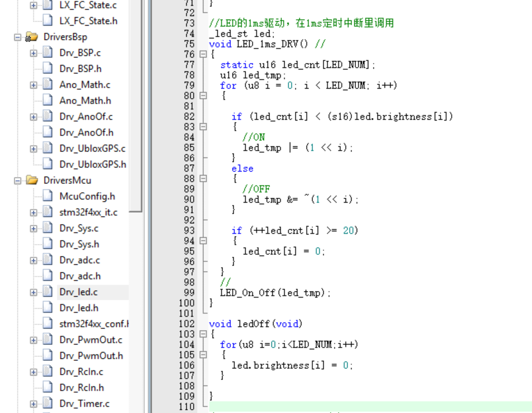
Task: Fold the for-loop block at line 80
Action: click(x=203, y=96)
